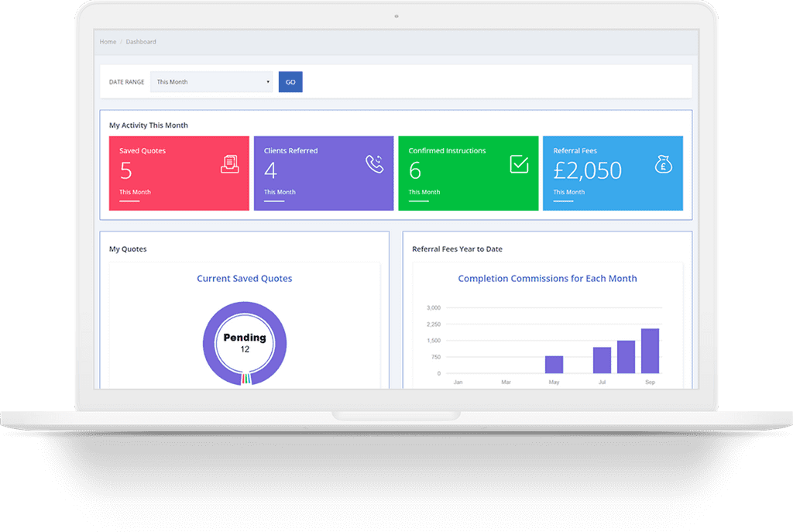
Task: Click the Current Saved Quotes chart title
Action: [245, 279]
